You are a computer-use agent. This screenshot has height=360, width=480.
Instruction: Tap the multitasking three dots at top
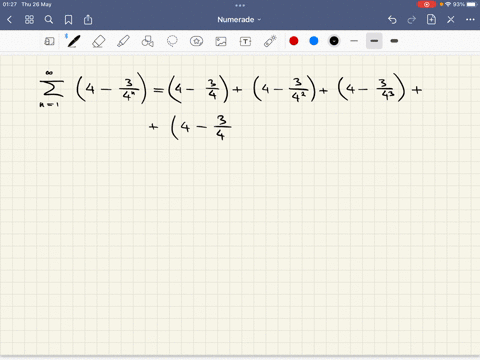[240, 5]
